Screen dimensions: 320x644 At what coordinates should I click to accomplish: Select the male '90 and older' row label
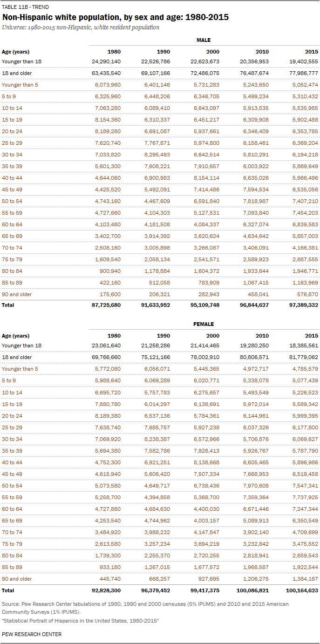(17, 294)
